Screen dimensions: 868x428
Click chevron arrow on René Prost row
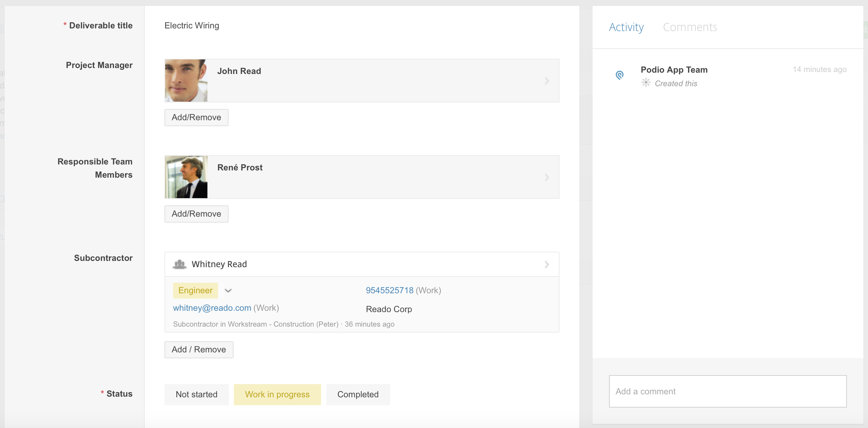[547, 177]
